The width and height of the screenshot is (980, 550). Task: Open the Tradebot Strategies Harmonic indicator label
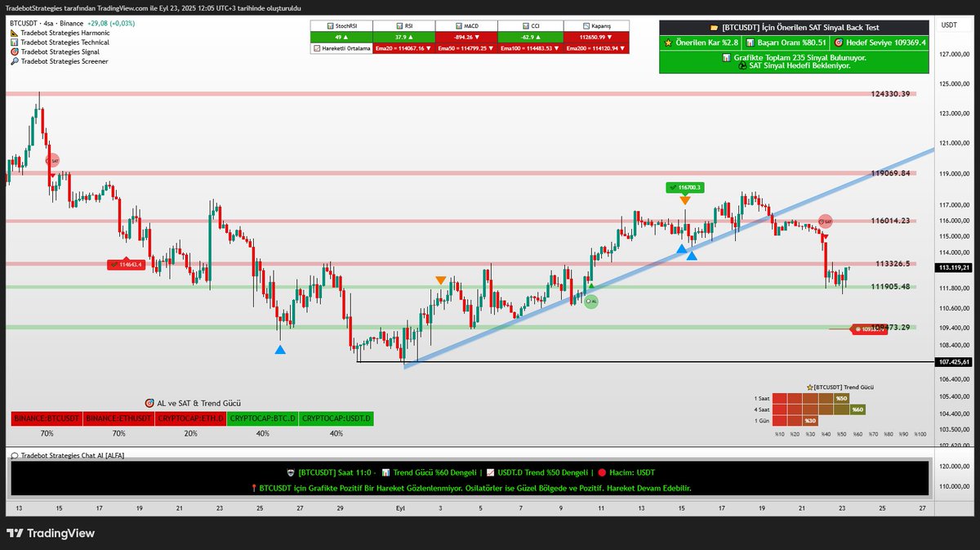(65, 33)
